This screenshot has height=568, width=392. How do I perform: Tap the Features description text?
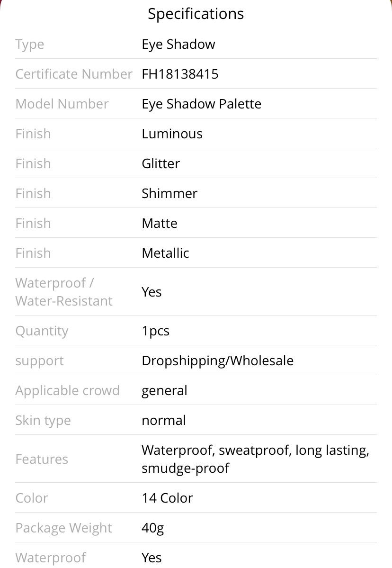(x=256, y=459)
